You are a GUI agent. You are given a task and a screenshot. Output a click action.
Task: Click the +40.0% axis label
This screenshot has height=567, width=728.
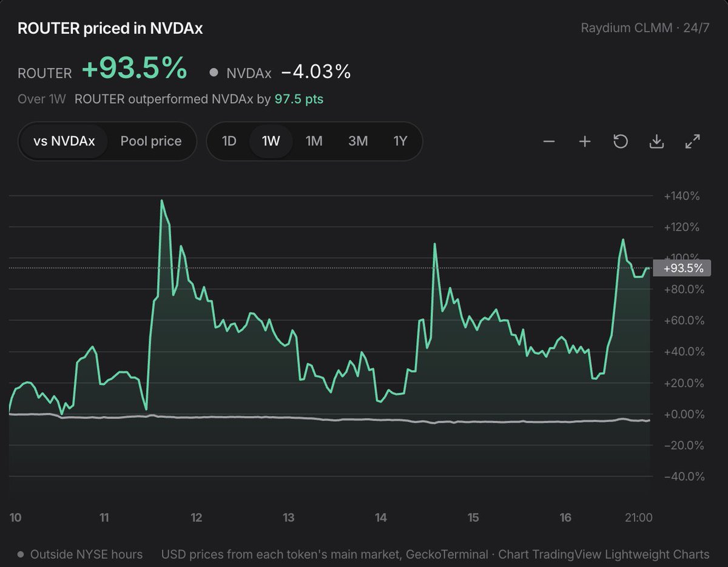coord(684,352)
